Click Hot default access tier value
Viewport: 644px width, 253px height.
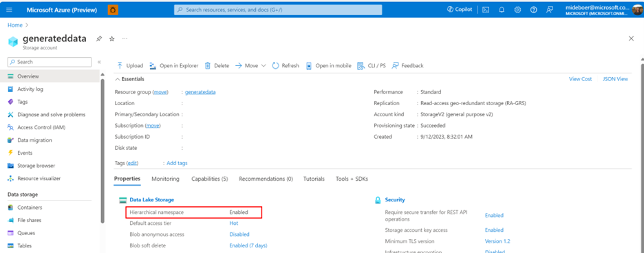234,223
